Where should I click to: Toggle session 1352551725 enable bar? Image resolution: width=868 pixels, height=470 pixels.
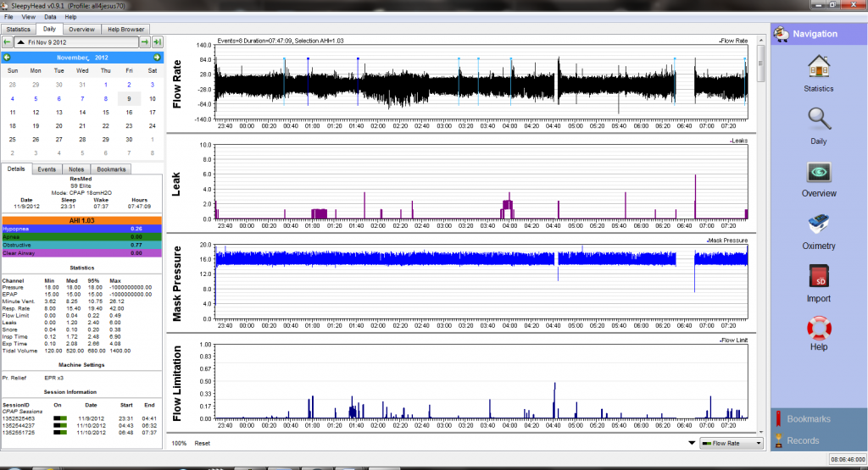click(x=60, y=433)
